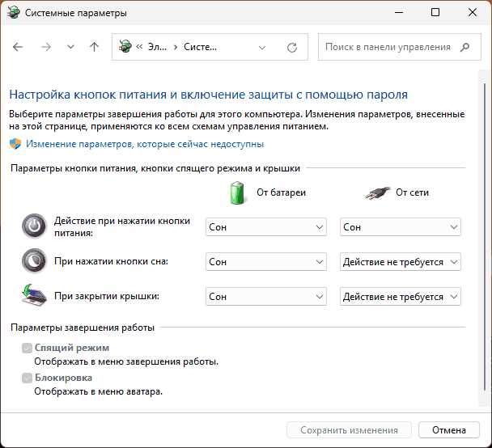Click the title bar system icon
492x448 pixels.
click(14, 13)
